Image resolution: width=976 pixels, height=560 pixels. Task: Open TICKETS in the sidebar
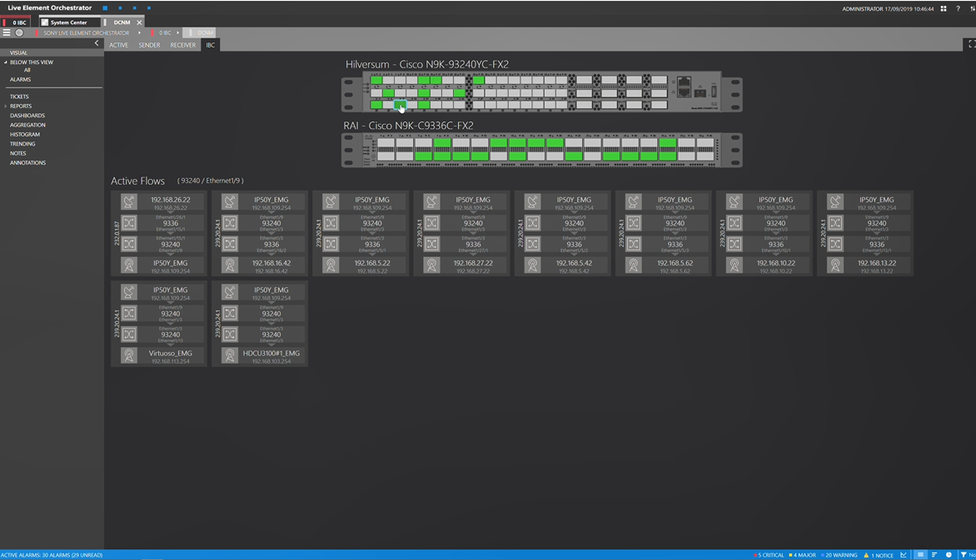pos(19,97)
